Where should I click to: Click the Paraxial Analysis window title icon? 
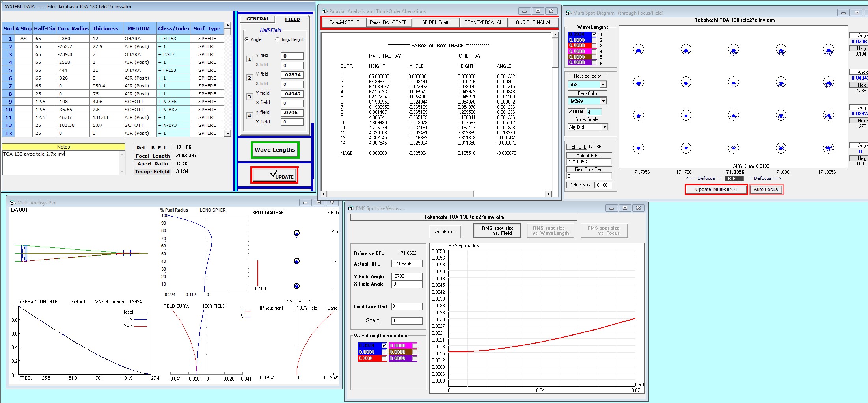pos(324,11)
